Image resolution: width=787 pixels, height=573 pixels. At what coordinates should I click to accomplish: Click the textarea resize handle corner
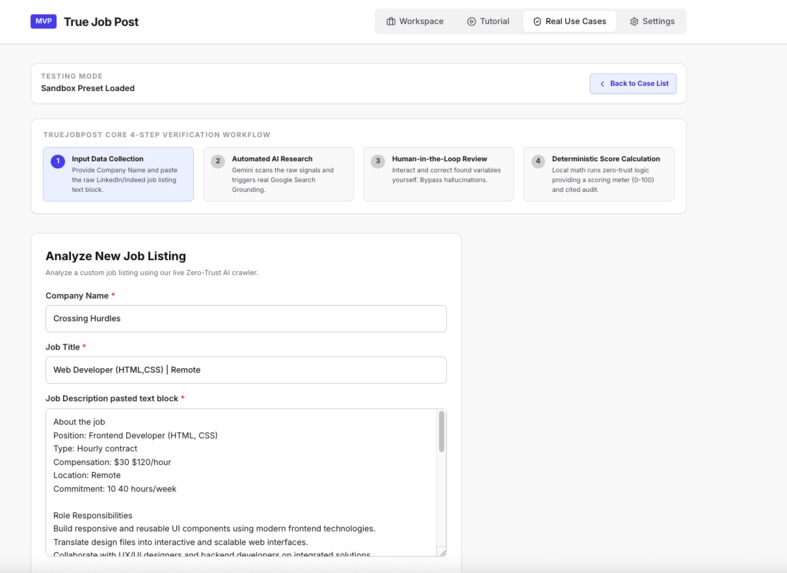point(443,552)
